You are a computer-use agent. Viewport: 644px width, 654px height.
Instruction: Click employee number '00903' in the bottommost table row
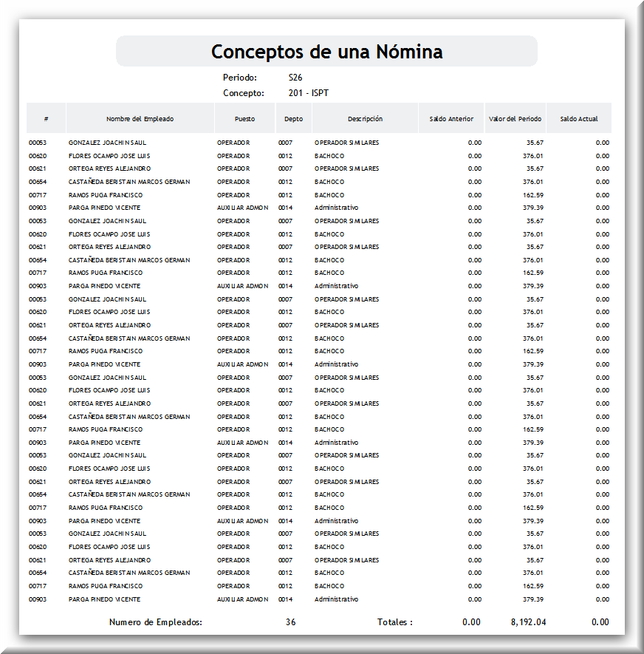pyautogui.click(x=38, y=599)
